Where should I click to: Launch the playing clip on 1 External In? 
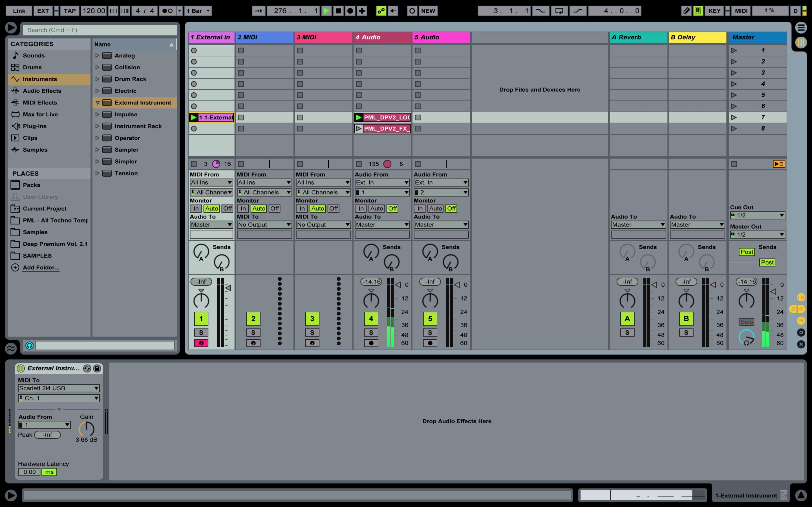point(194,117)
